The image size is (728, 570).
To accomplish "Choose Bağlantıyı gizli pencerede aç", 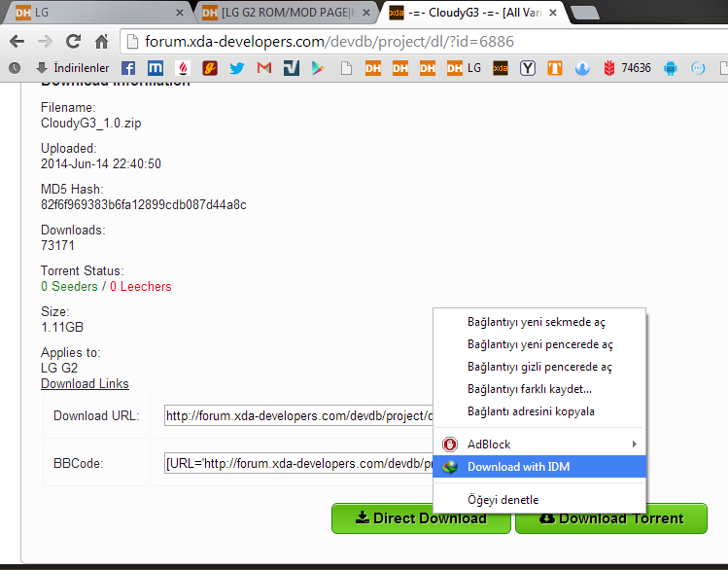I will click(x=539, y=367).
